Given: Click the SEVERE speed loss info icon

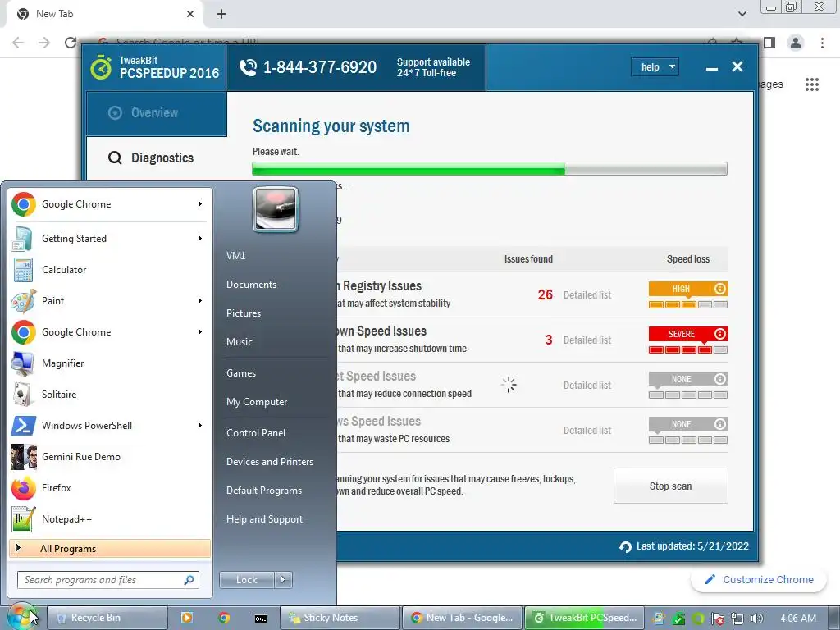Looking at the screenshot, I should pyautogui.click(x=720, y=334).
